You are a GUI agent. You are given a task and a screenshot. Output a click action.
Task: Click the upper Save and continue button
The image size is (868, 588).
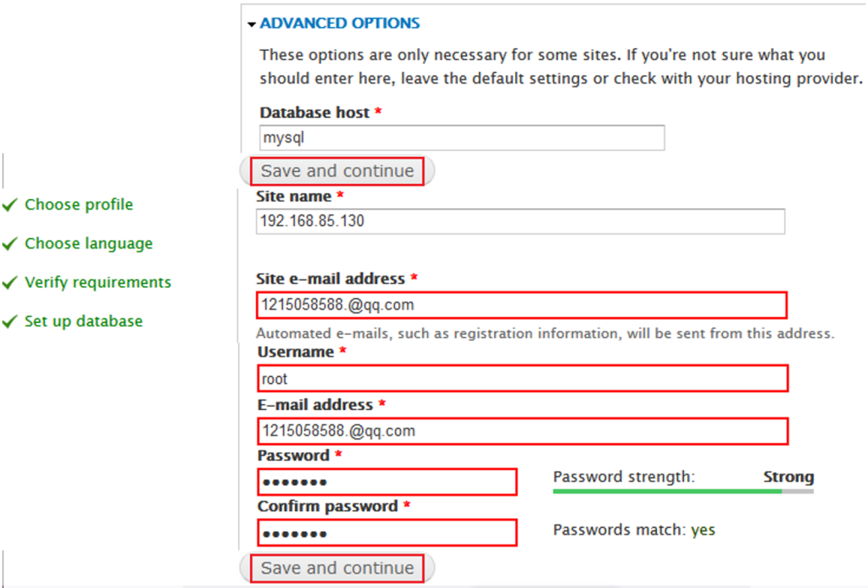click(x=337, y=171)
